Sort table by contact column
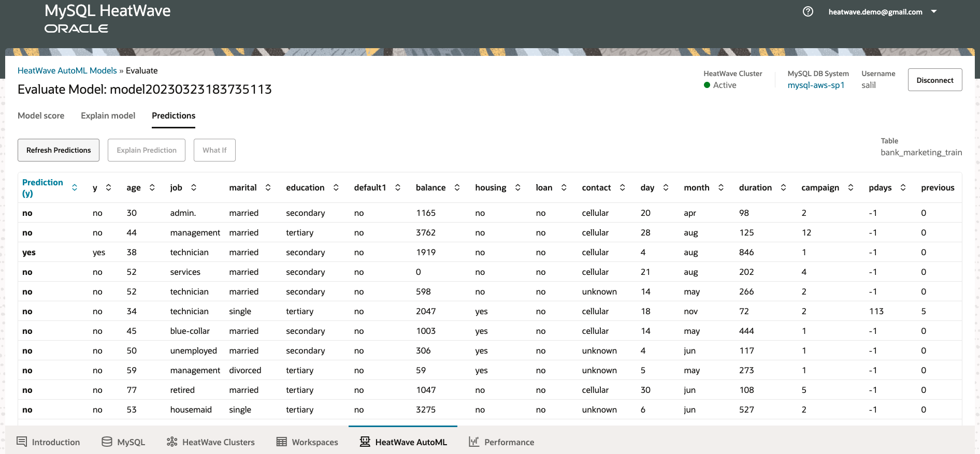This screenshot has height=454, width=980. [623, 187]
